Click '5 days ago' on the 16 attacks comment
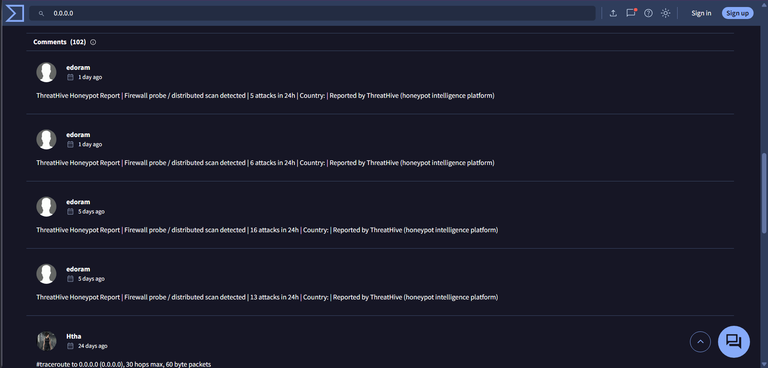Viewport: 768px width, 368px height. tap(92, 212)
